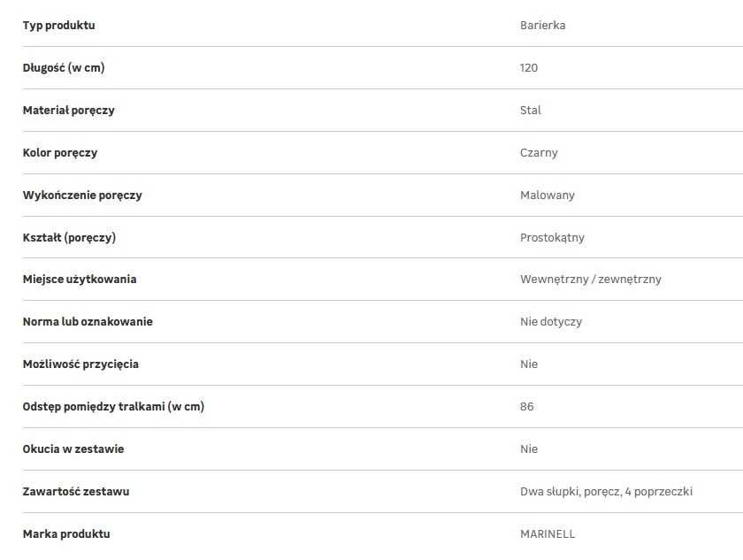
Task: Select the "Barierka" product type value
Action: coord(542,26)
